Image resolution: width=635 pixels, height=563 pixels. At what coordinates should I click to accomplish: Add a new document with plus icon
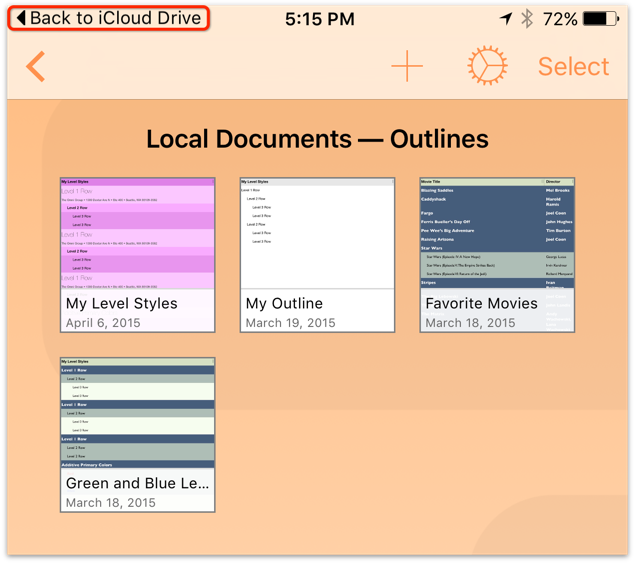[x=407, y=66]
